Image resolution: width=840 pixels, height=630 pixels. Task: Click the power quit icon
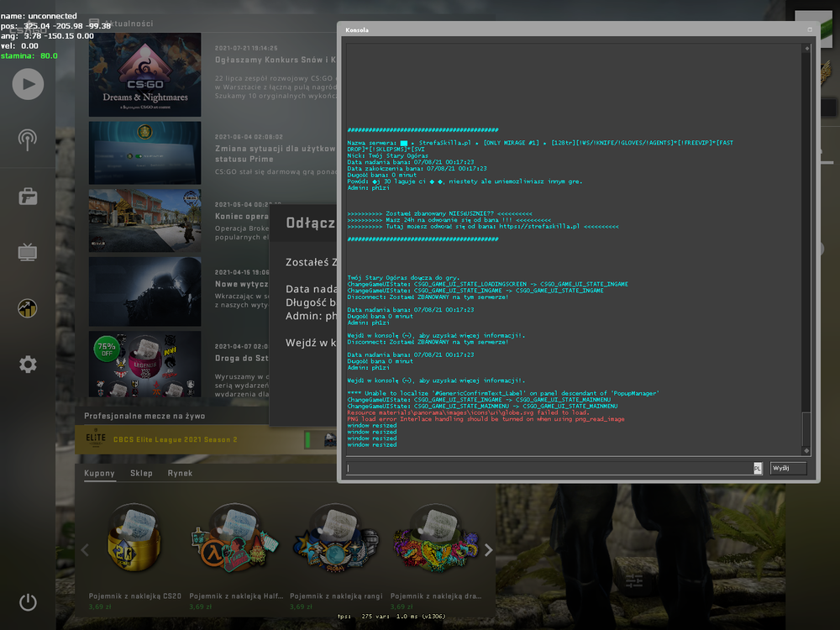point(28,602)
